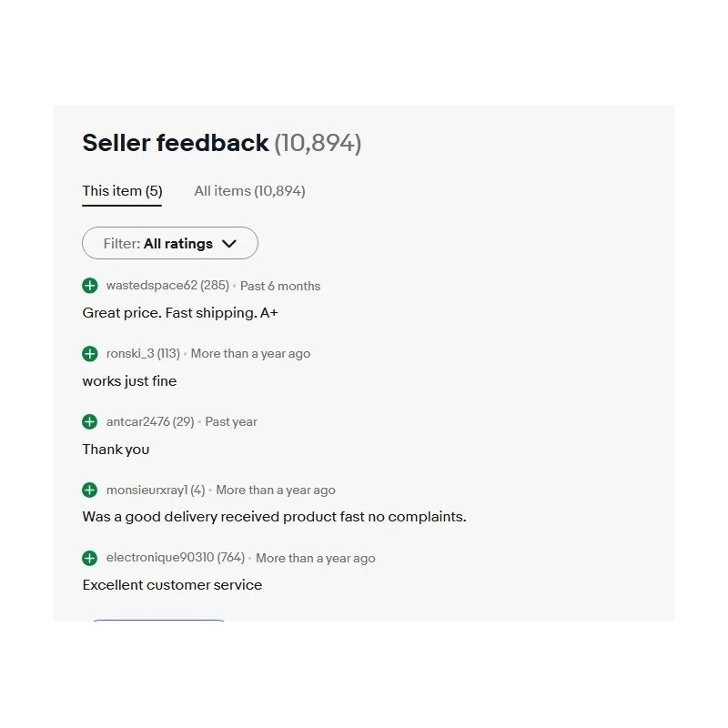Open electronique90310 username
728x728 pixels.
[x=159, y=559]
